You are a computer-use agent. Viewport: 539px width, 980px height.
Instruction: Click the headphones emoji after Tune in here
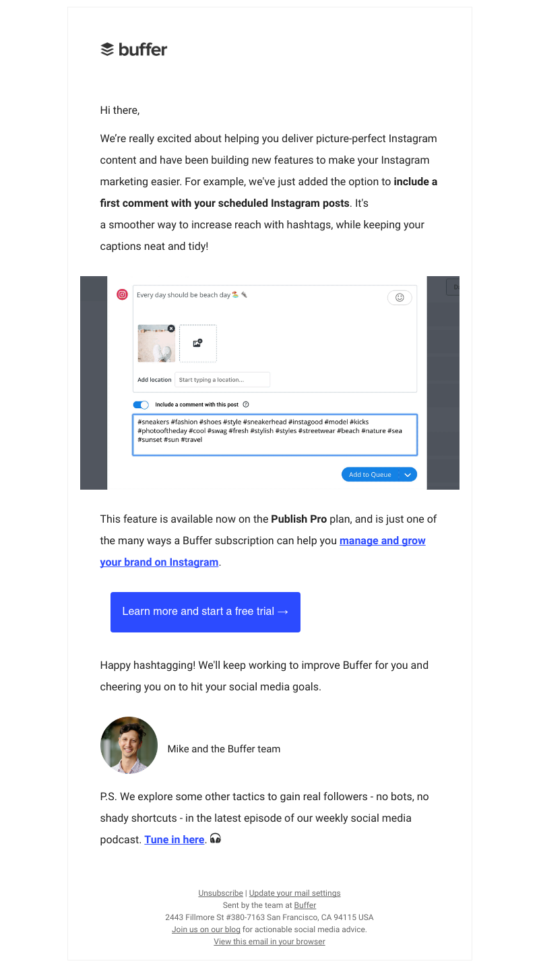(216, 839)
